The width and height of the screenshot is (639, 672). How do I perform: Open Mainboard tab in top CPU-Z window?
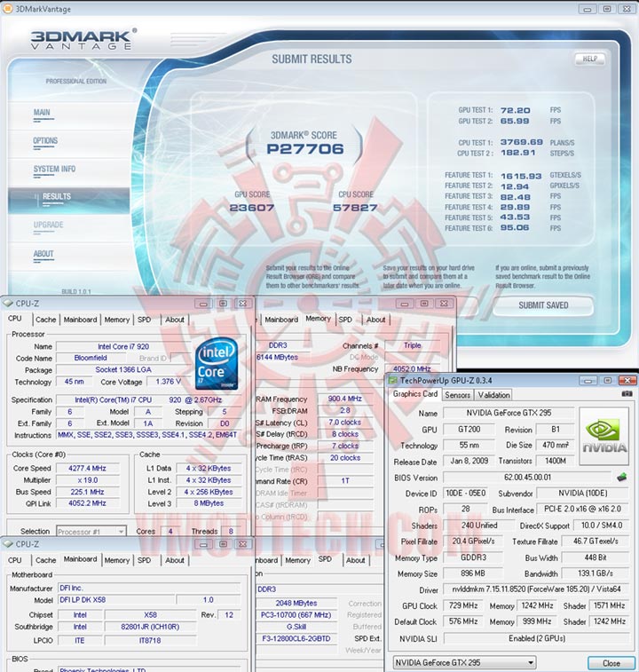click(x=80, y=320)
